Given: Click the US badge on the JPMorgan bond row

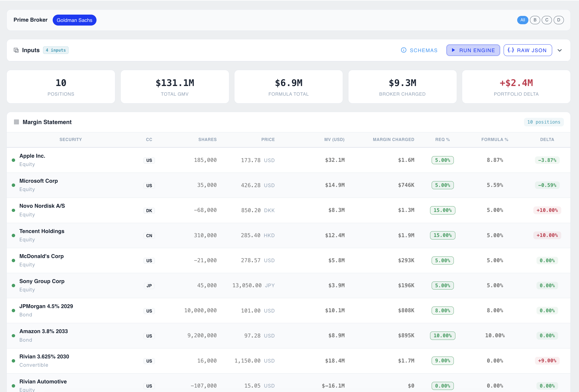Looking at the screenshot, I should (149, 311).
